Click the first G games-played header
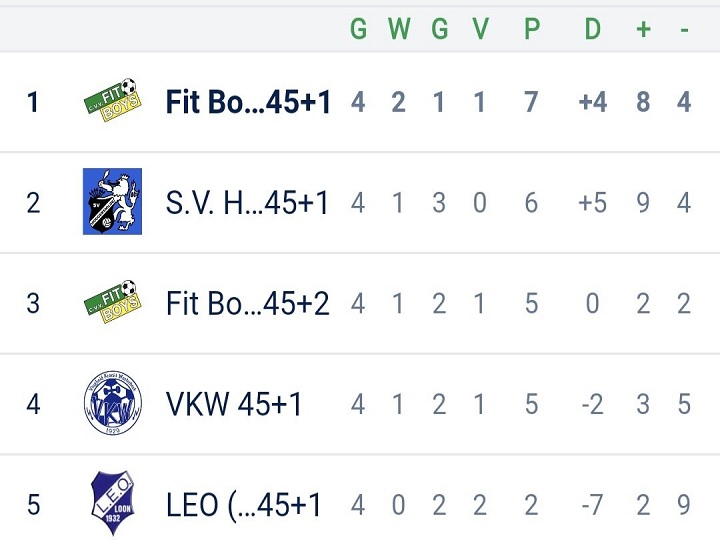 359,29
